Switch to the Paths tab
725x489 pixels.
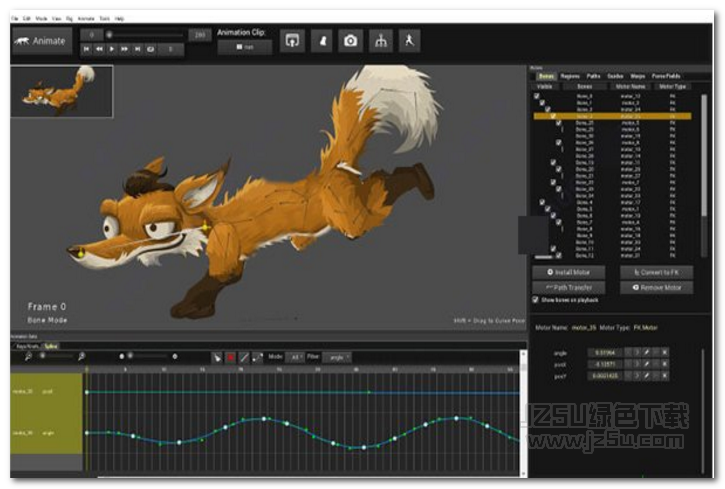[593, 76]
